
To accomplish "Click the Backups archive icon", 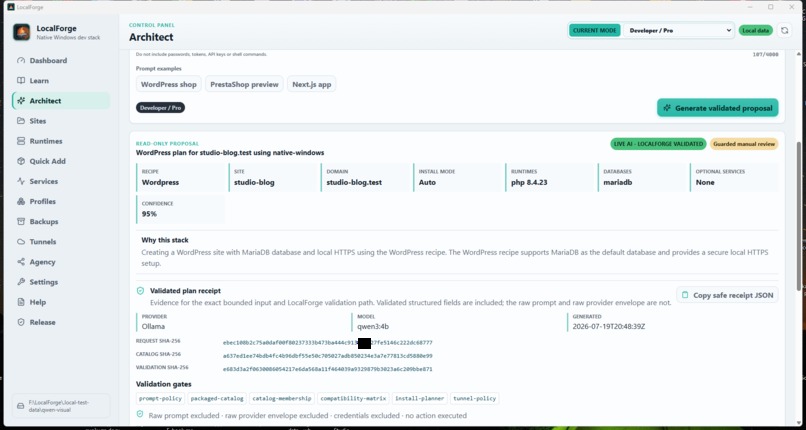I will click(21, 221).
